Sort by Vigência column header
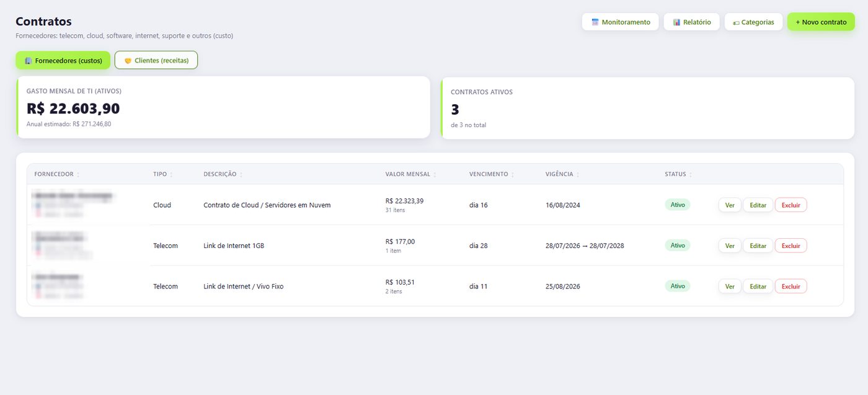868x395 pixels. pyautogui.click(x=559, y=174)
